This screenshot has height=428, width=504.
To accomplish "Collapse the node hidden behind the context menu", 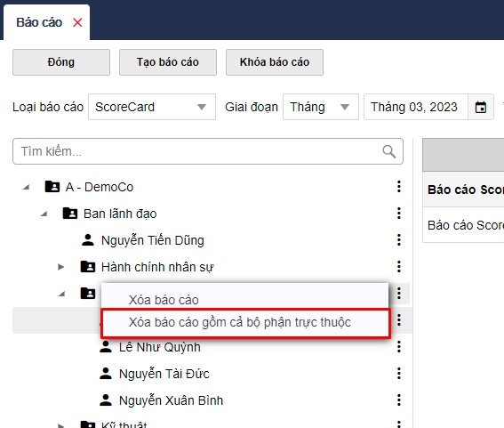I will click(x=61, y=294).
